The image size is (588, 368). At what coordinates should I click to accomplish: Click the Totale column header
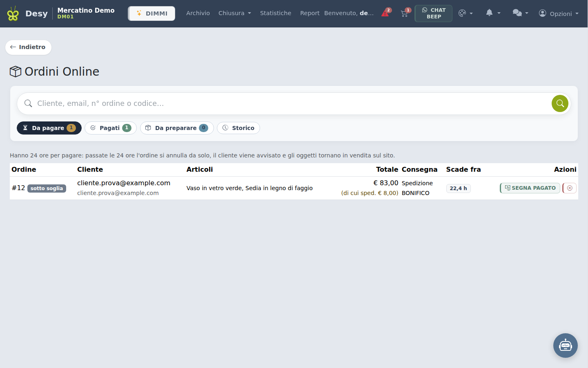tap(387, 169)
